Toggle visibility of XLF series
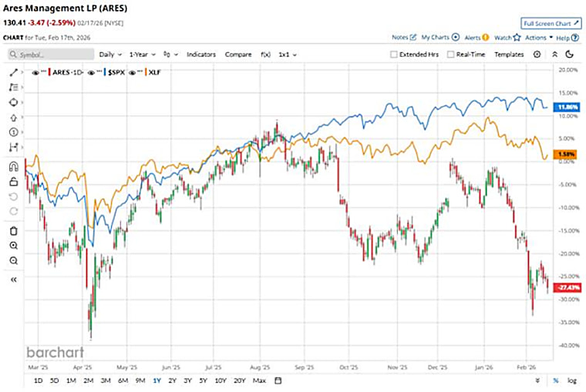 coord(132,72)
